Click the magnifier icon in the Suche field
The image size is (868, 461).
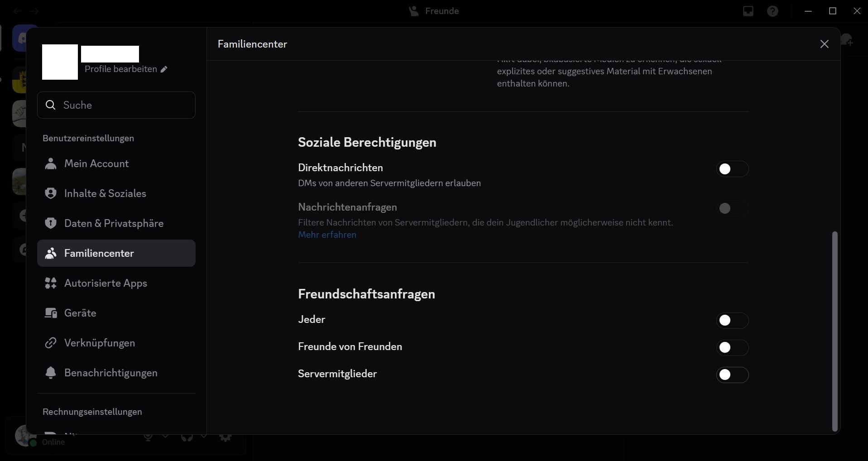pos(51,105)
